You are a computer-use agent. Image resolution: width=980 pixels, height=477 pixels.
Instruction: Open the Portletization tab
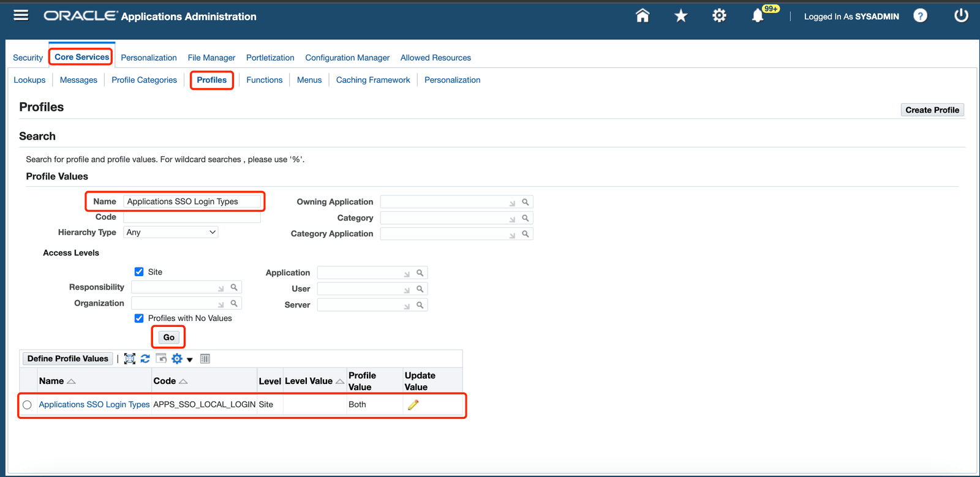(x=270, y=58)
